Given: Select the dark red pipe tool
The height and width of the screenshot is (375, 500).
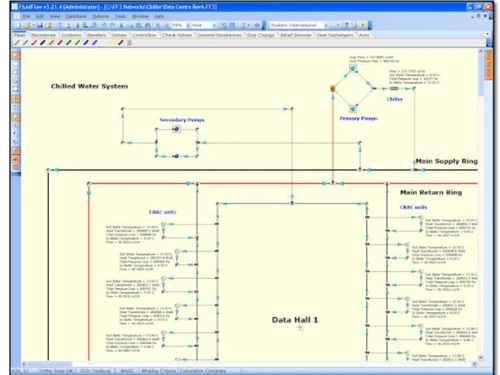Looking at the screenshot, I should [121, 43].
